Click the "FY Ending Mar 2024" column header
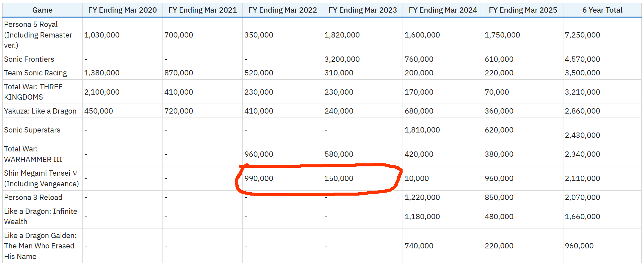Image resolution: width=644 pixels, height=264 pixels. [443, 10]
